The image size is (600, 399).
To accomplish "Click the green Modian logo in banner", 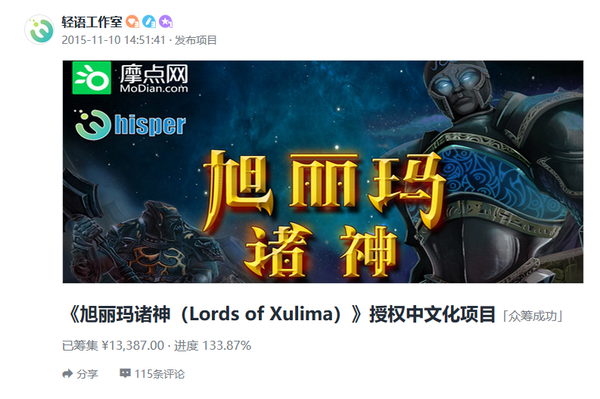I will (92, 78).
